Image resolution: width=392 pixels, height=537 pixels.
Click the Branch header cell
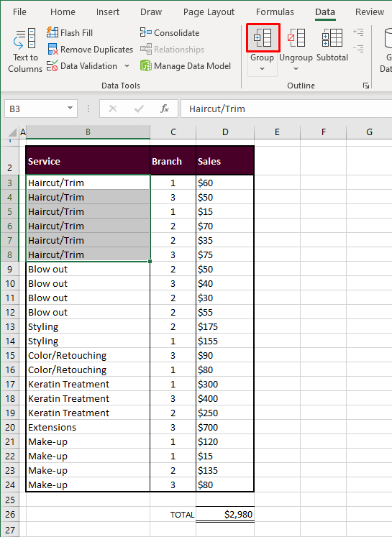[173, 161]
